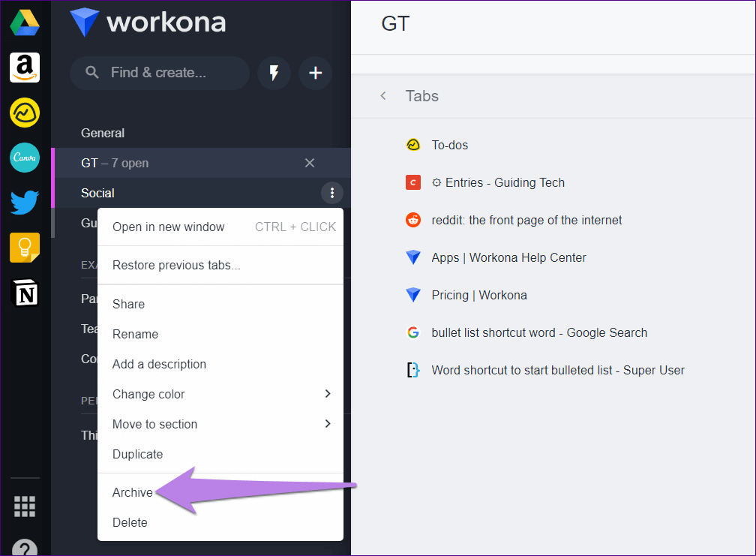Image resolution: width=756 pixels, height=556 pixels.
Task: Choose Duplicate in the context menu
Action: [220, 454]
